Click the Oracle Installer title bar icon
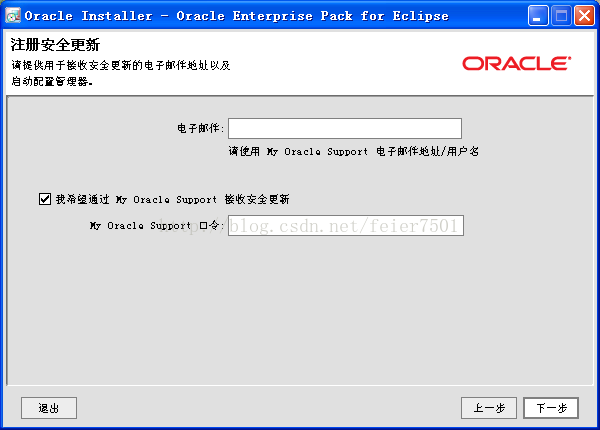The image size is (600, 430). (13, 16)
